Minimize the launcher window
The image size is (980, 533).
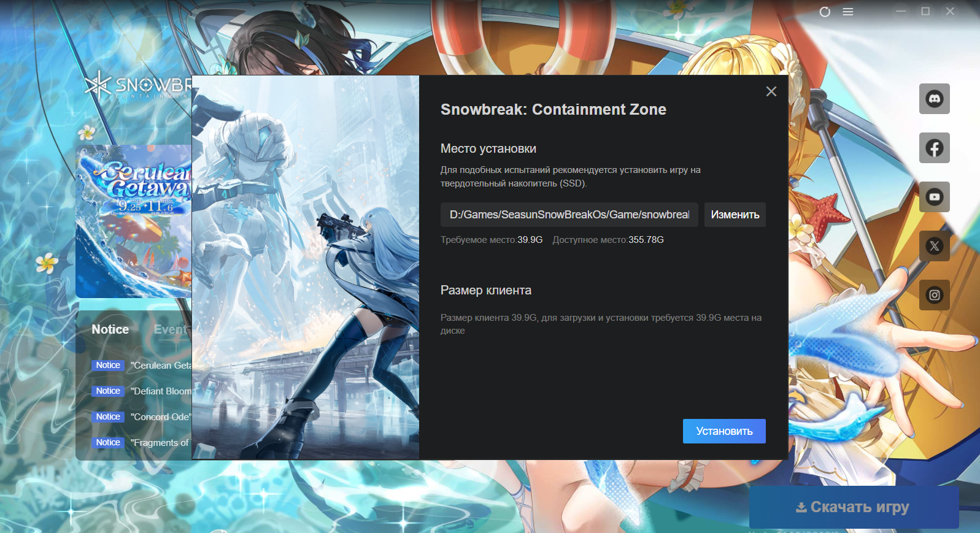point(901,11)
